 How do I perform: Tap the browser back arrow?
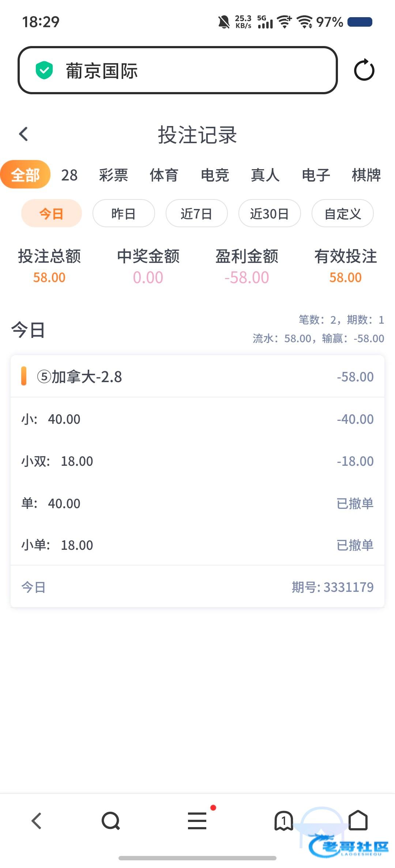[37, 821]
